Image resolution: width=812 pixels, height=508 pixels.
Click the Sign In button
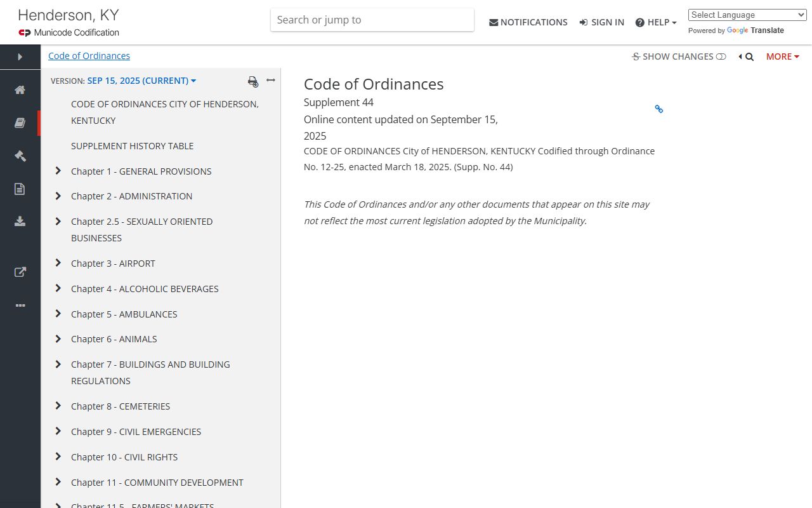[x=601, y=22]
